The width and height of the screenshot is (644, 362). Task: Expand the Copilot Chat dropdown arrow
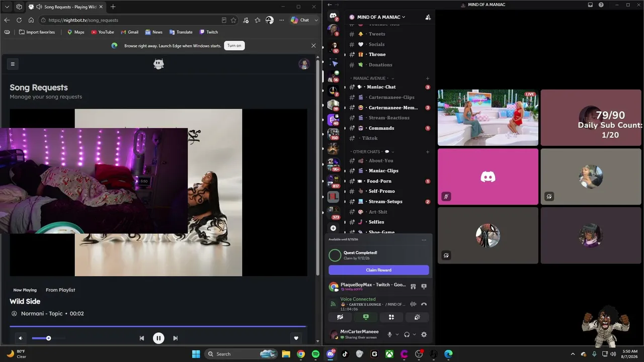coord(316,20)
